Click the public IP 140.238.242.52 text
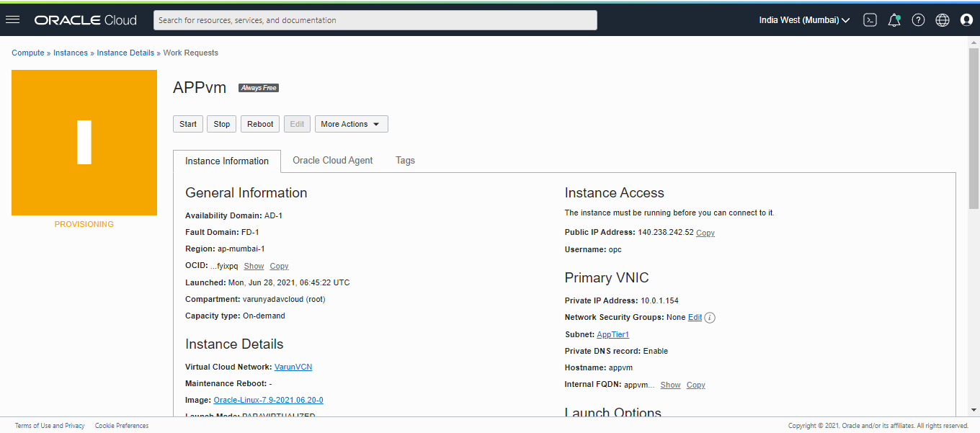This screenshot has height=433, width=980. (666, 232)
